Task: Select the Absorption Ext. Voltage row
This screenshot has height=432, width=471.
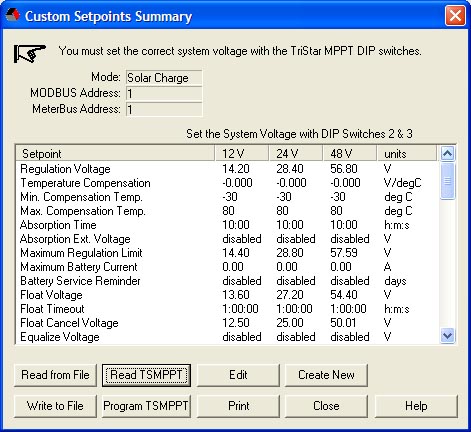Action: [227, 239]
